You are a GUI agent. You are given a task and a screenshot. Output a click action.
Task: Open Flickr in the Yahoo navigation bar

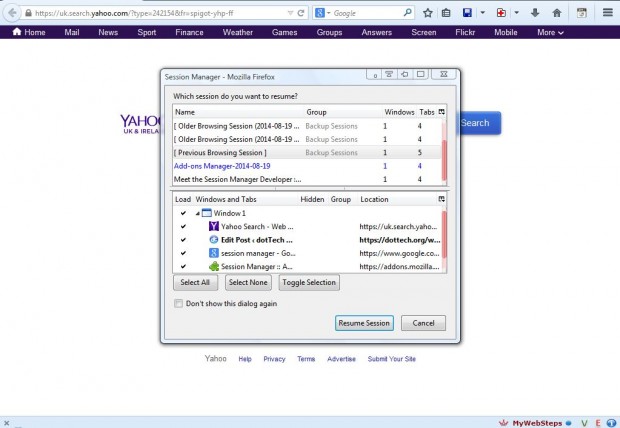click(465, 32)
